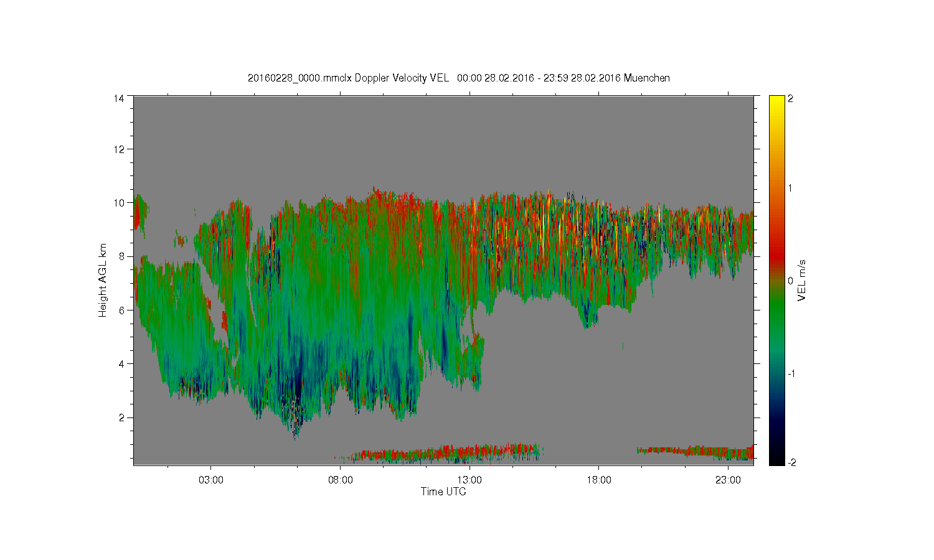Click the colorbar value label -2

(x=791, y=463)
